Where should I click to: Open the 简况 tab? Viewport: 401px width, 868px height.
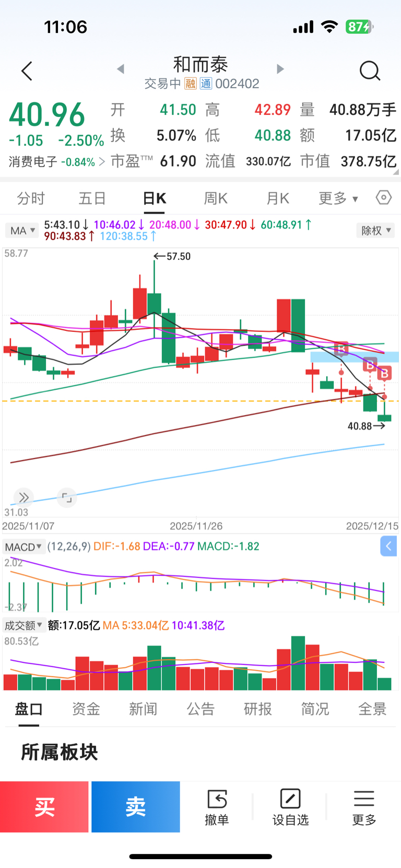[x=315, y=709]
